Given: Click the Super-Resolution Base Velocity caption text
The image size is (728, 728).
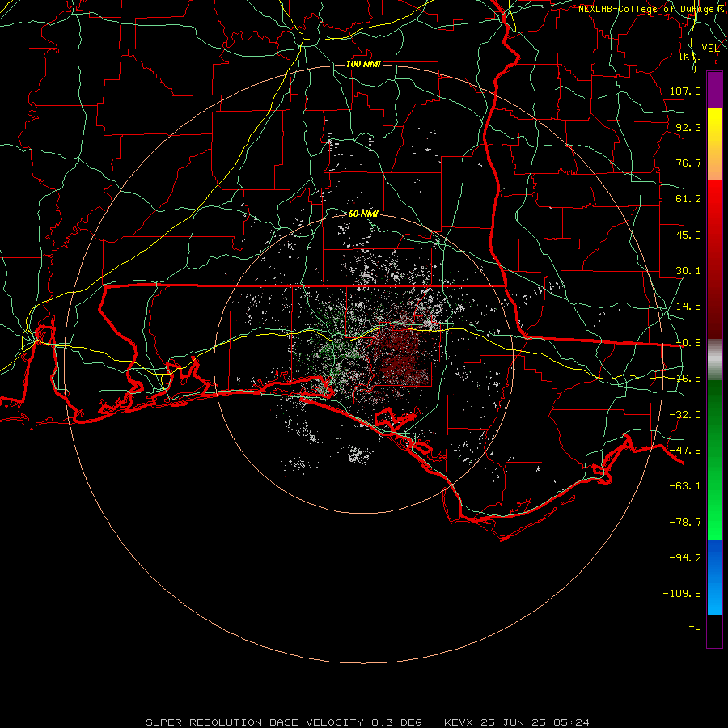Looking at the screenshot, I should click(368, 722).
